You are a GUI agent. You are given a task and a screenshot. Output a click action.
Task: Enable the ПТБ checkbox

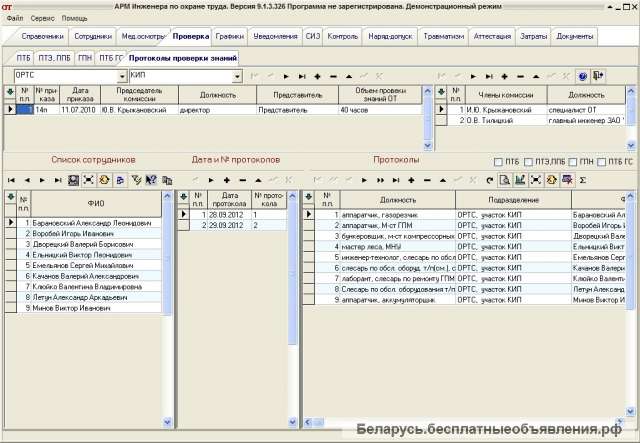(500, 161)
